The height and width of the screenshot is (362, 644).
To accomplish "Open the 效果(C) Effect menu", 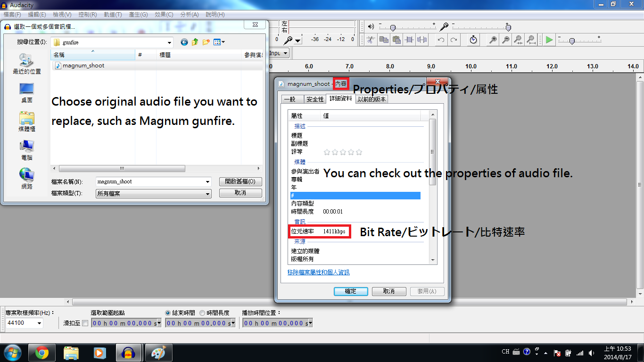I will (x=164, y=15).
